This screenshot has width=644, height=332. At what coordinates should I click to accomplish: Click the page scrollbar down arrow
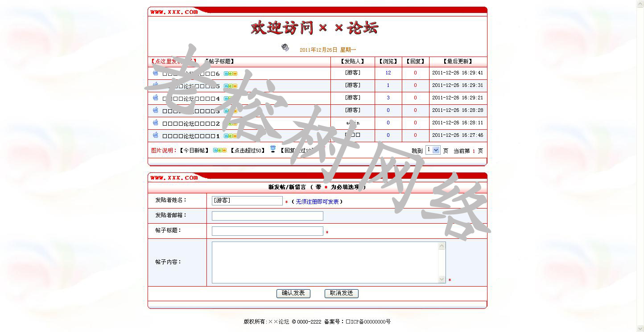640,328
